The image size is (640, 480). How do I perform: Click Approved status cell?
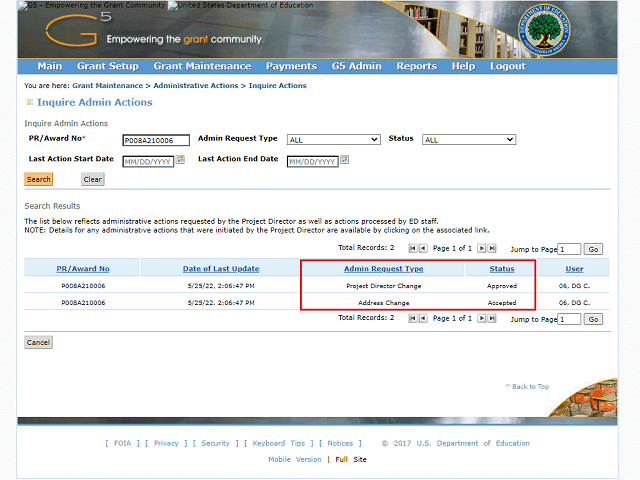502,286
